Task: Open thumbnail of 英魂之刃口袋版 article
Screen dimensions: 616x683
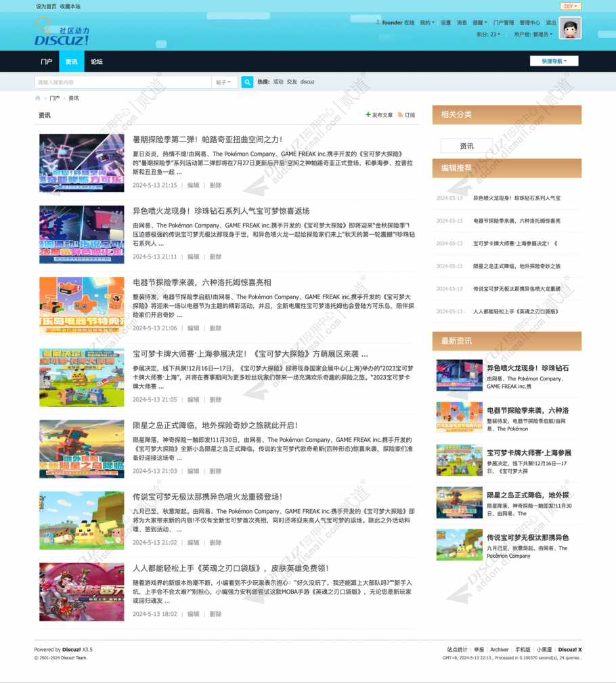Action: 81,592
